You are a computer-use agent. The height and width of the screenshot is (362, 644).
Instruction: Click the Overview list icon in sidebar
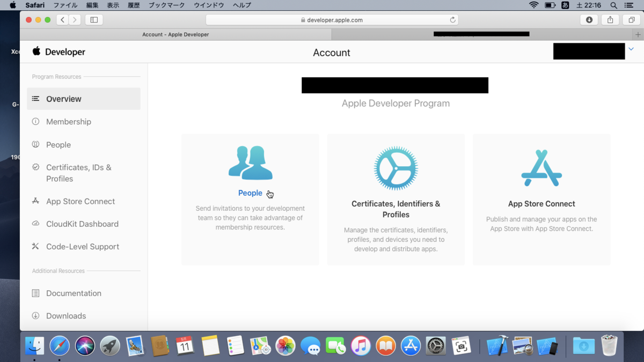pos(35,99)
